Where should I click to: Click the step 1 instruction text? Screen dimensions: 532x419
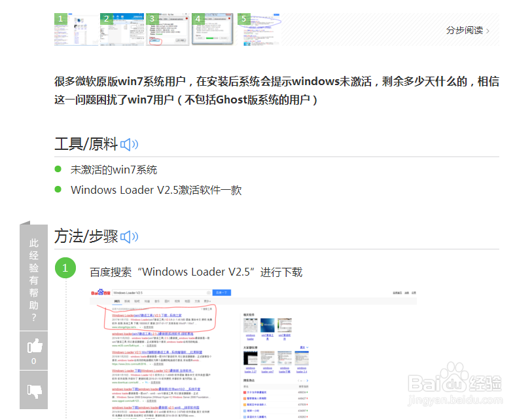click(196, 272)
